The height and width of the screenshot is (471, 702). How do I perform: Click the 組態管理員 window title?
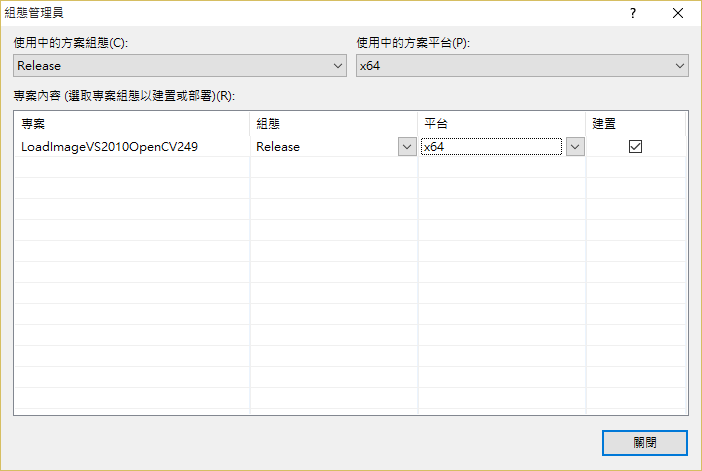[34, 13]
